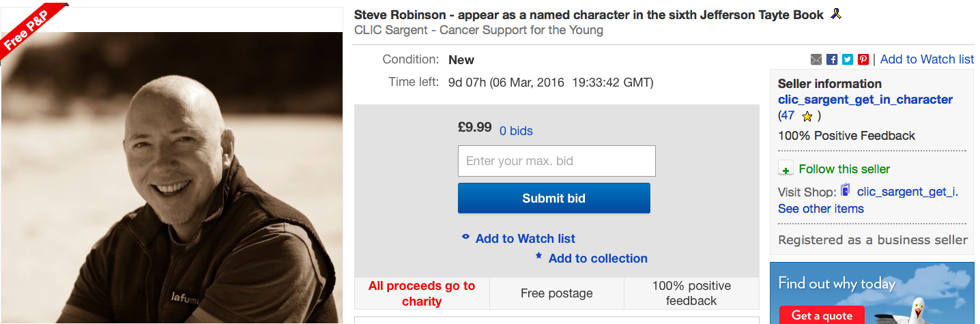The height and width of the screenshot is (324, 980).
Task: Click the blue shop door icon
Action: 846,190
